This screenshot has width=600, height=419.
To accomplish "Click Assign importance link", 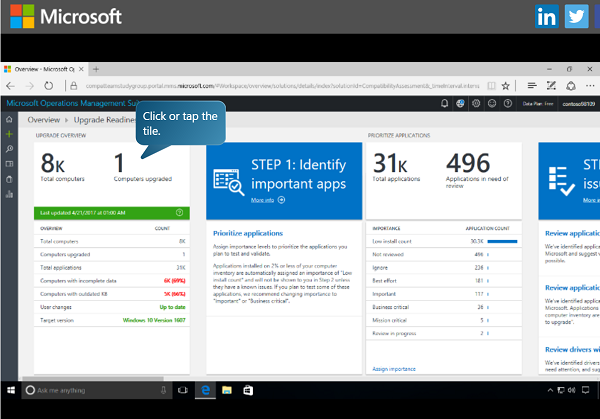I will [x=394, y=369].
